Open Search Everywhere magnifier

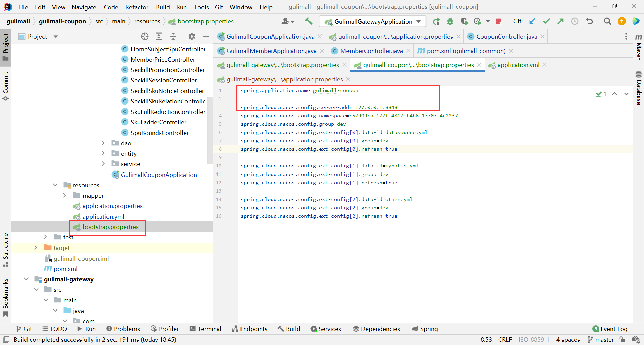coord(607,21)
